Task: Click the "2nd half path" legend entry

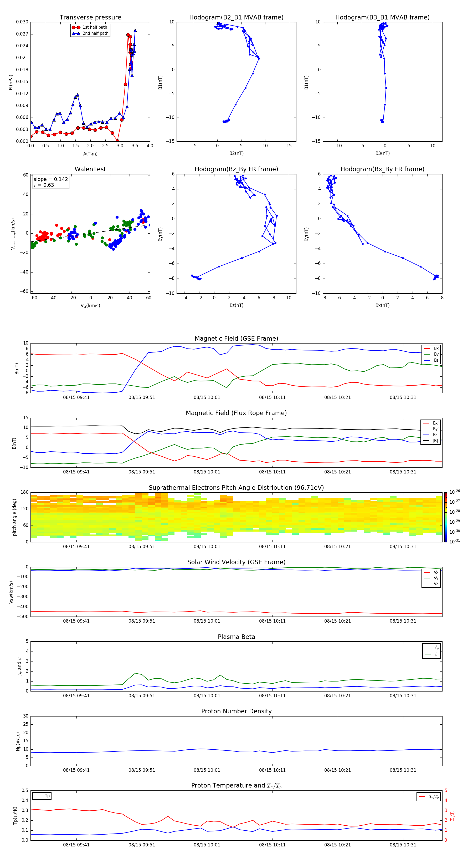Action: pyautogui.click(x=90, y=33)
